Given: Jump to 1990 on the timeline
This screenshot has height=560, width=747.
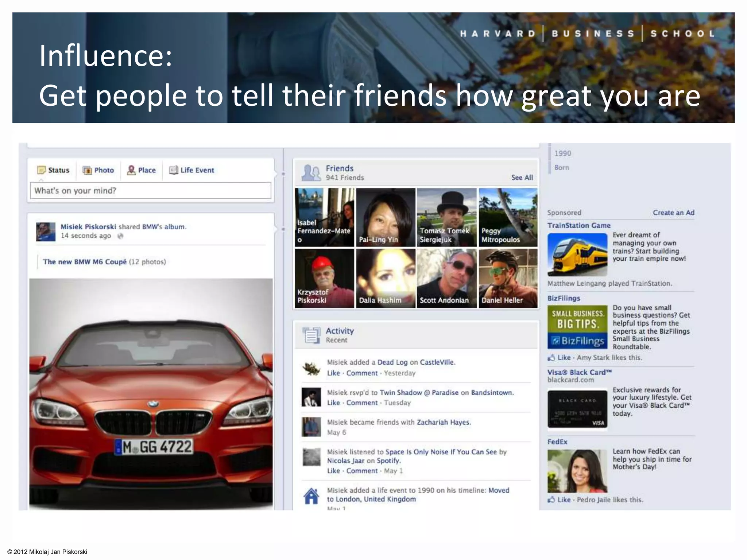Looking at the screenshot, I should 562,153.
